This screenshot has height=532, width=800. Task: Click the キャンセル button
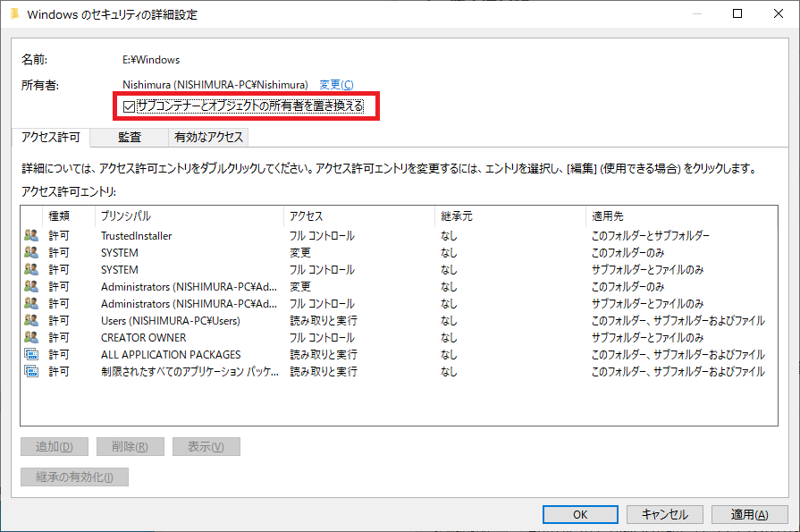coord(665,514)
